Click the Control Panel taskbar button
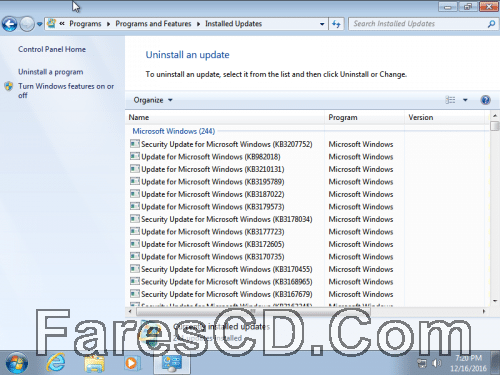The width and height of the screenshot is (500, 375). pyautogui.click(x=172, y=363)
